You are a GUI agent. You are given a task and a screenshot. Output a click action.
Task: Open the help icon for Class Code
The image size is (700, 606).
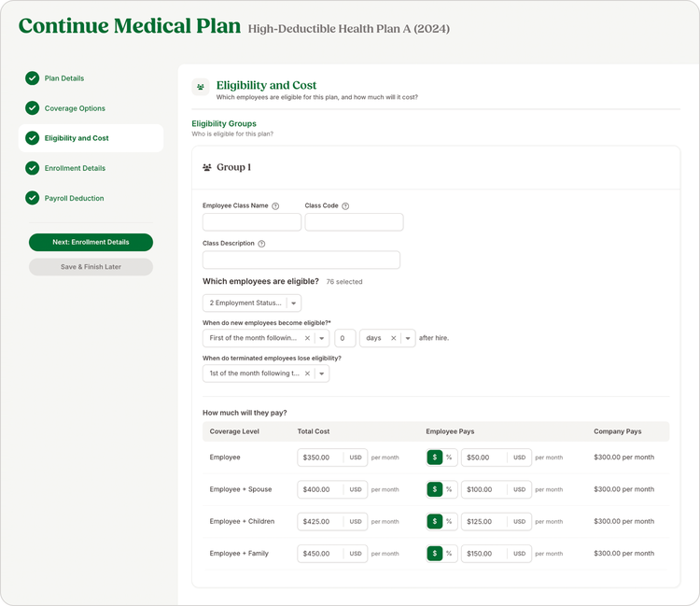[345, 205]
